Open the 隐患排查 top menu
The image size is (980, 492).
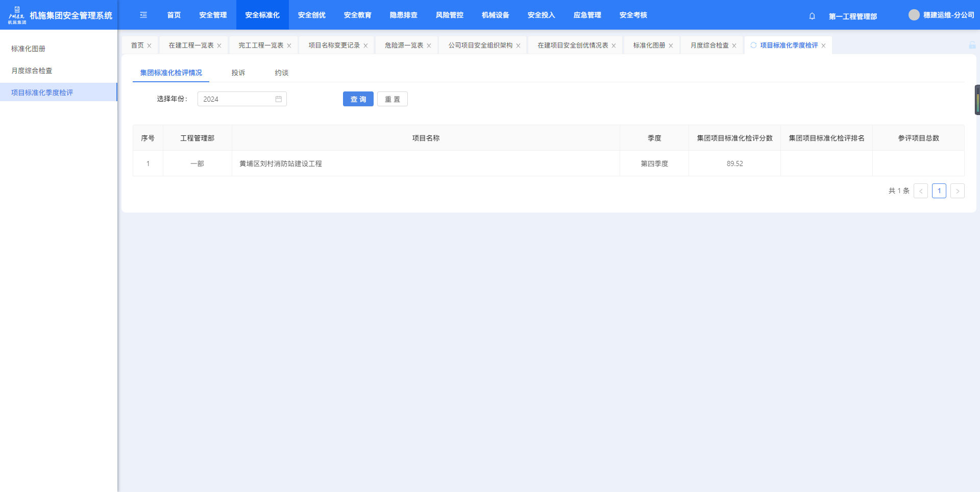coord(403,15)
